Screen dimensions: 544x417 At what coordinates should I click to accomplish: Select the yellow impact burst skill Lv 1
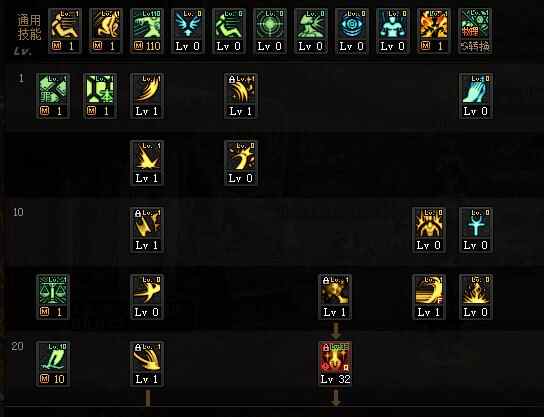(x=147, y=163)
